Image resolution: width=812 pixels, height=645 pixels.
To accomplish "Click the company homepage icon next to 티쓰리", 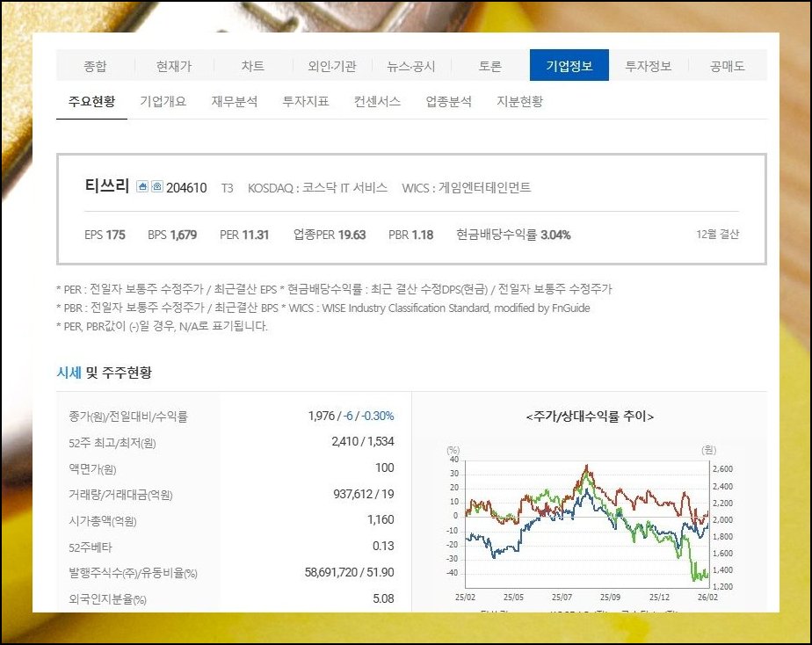I will point(142,186).
